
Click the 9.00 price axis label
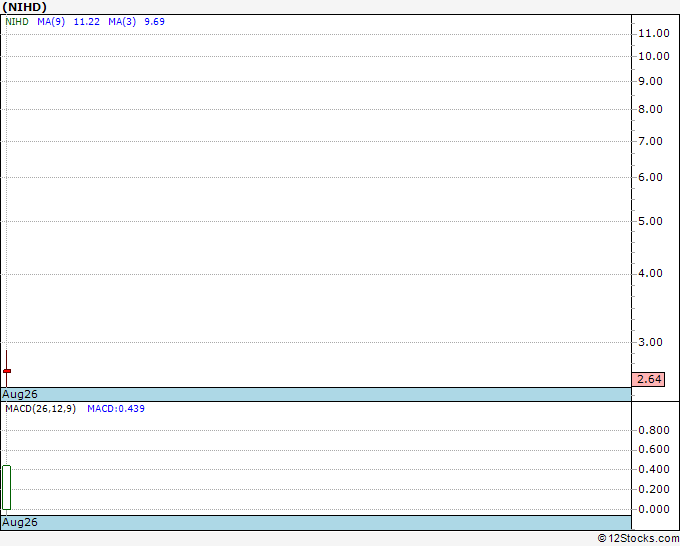(x=651, y=81)
